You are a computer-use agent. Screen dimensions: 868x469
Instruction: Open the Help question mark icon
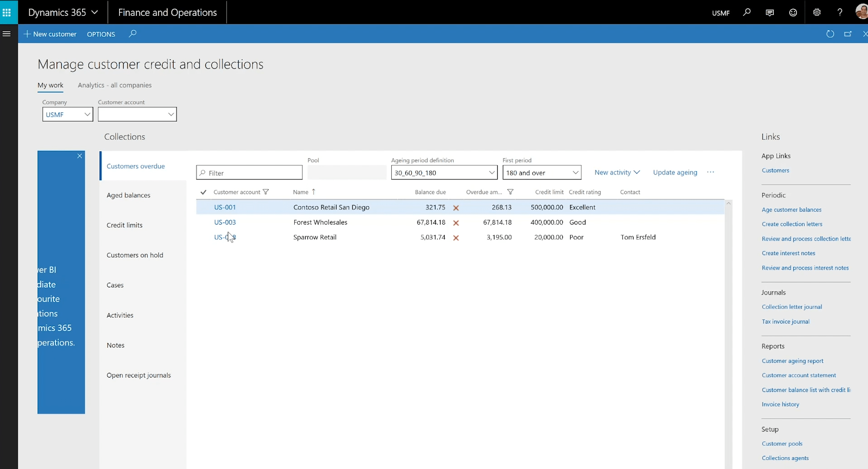[x=839, y=12]
